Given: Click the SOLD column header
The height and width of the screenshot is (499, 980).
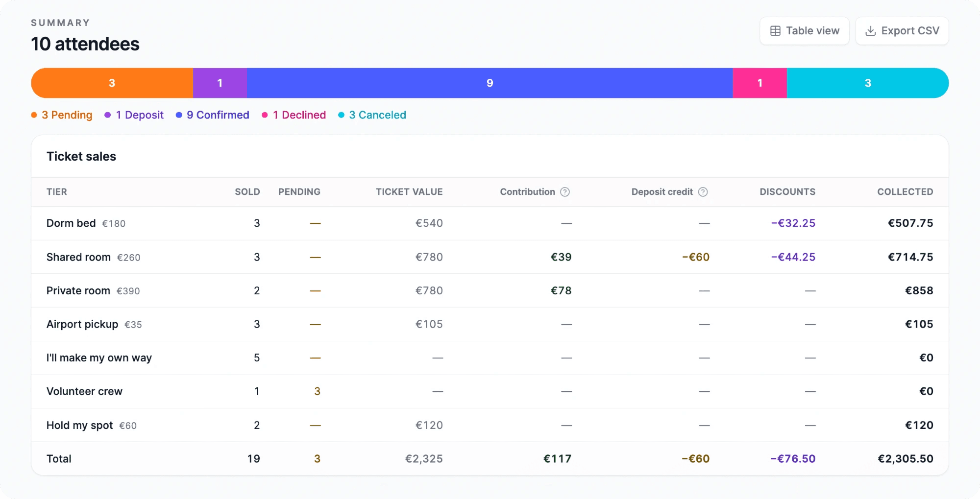Looking at the screenshot, I should 247,192.
